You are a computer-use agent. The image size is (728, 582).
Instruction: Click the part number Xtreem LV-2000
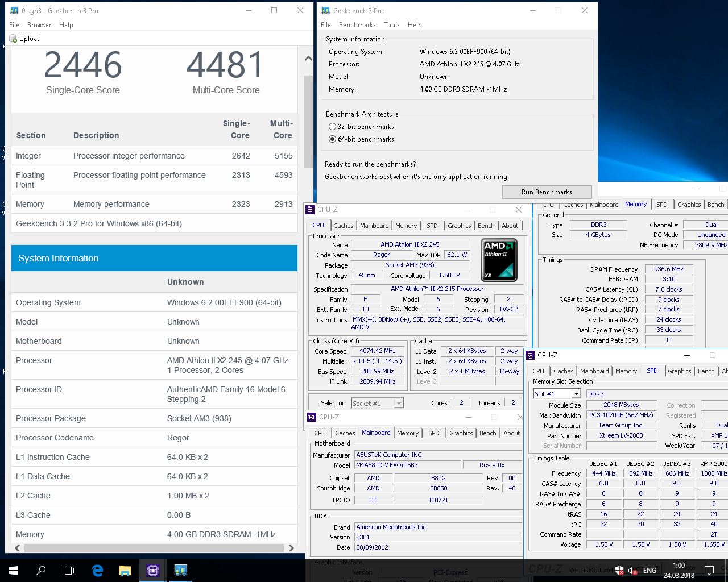pyautogui.click(x=621, y=435)
